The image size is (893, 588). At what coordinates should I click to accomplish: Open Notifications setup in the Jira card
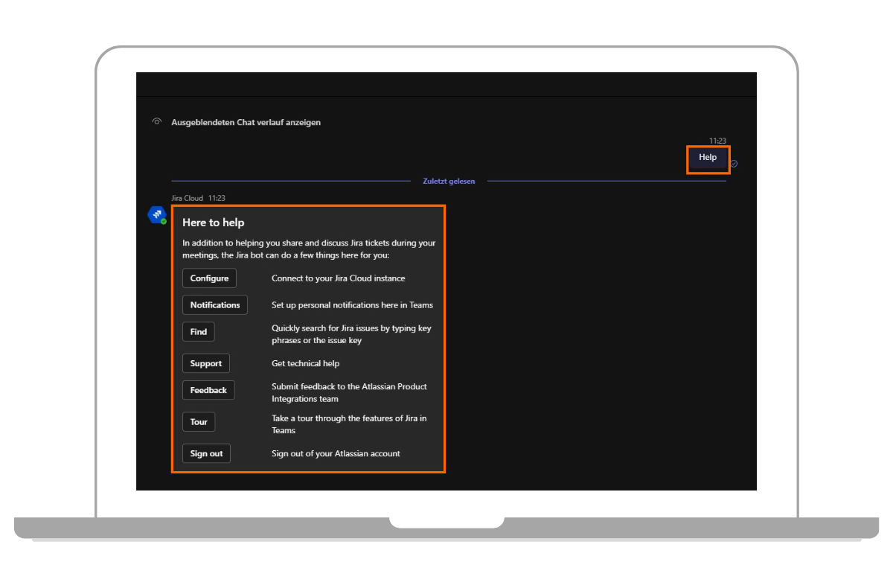point(214,305)
